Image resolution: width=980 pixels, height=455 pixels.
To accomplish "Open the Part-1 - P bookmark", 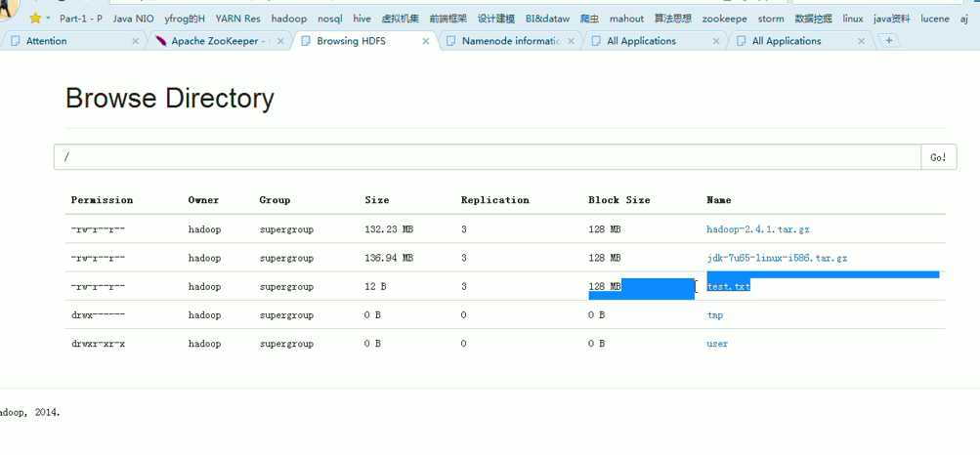I will (81, 19).
